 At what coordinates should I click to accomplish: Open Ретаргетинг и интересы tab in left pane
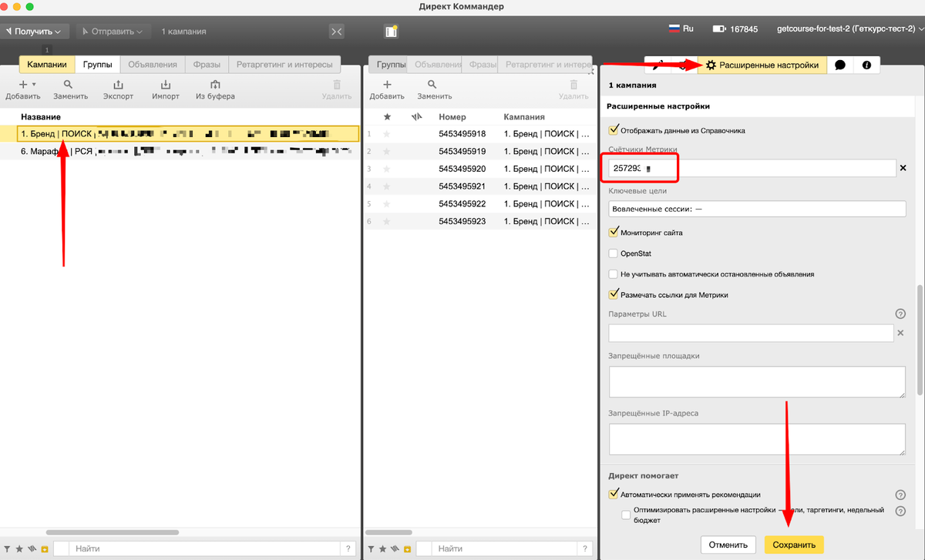point(284,65)
